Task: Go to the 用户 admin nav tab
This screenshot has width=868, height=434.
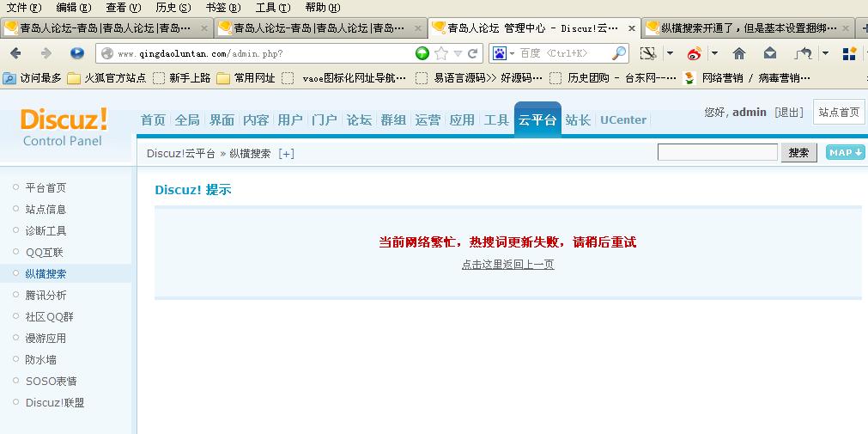Action: point(290,119)
